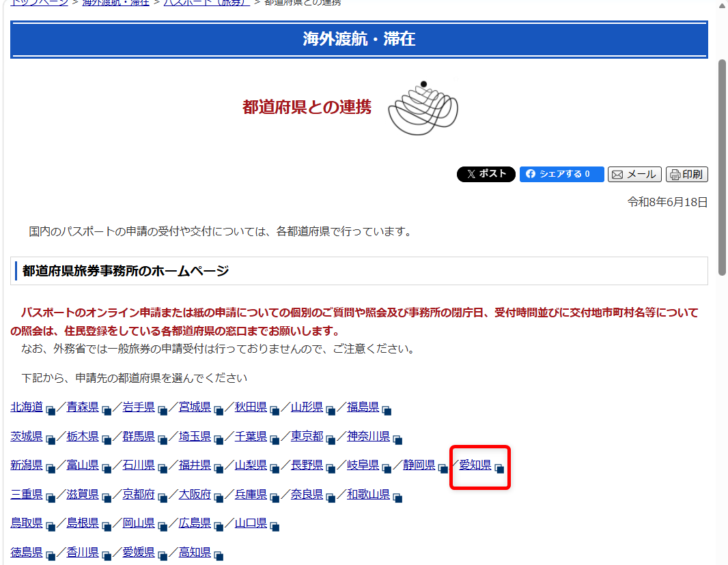The height and width of the screenshot is (565, 728).
Task: Visit the 神奈川県 link
Action: pos(369,436)
